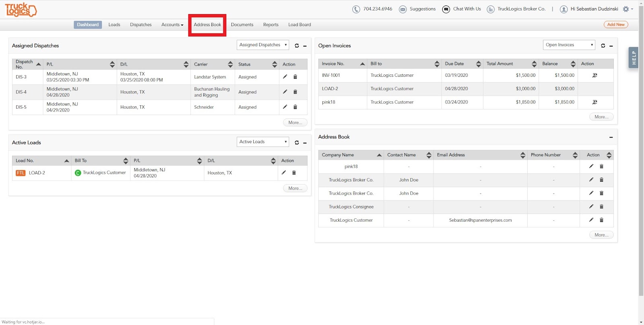Viewport: 644px width, 325px height.
Task: Click More under Assigned Dispatches
Action: pyautogui.click(x=295, y=123)
